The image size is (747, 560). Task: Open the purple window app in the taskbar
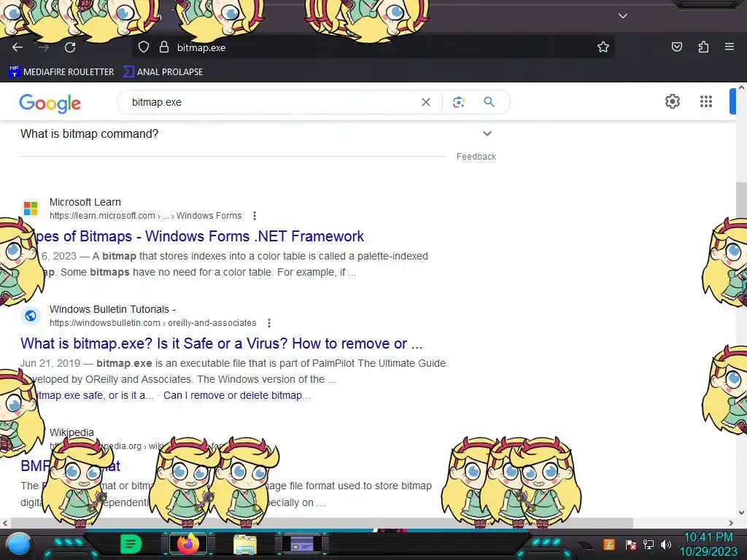302,544
